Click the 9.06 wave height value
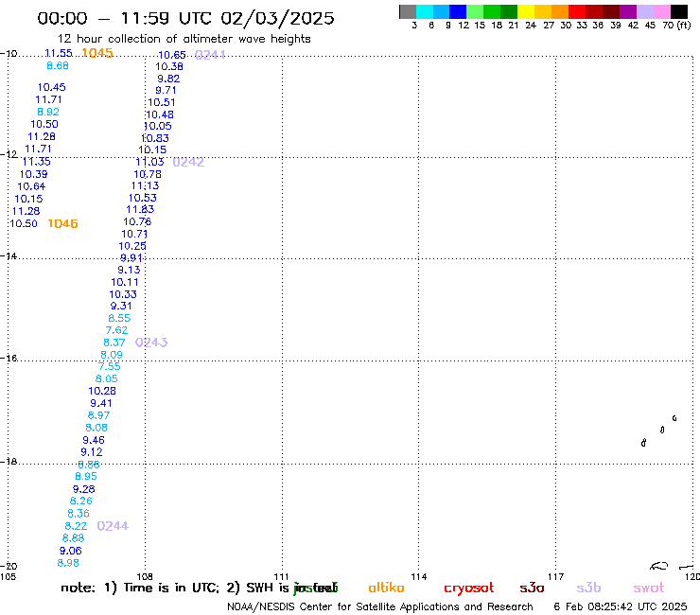Viewport: 700px width, 615px height. click(x=71, y=551)
